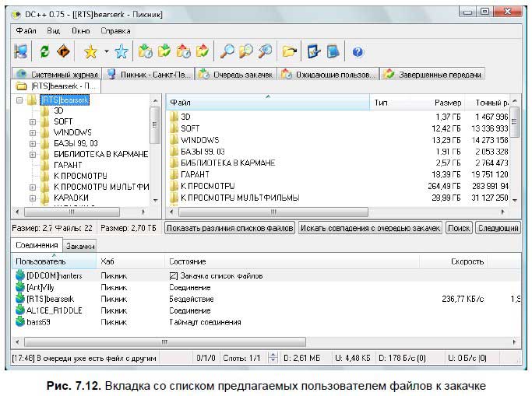Click the Показать различия списков файлов button
Image resolution: width=532 pixels, height=396 pixels.
[229, 228]
